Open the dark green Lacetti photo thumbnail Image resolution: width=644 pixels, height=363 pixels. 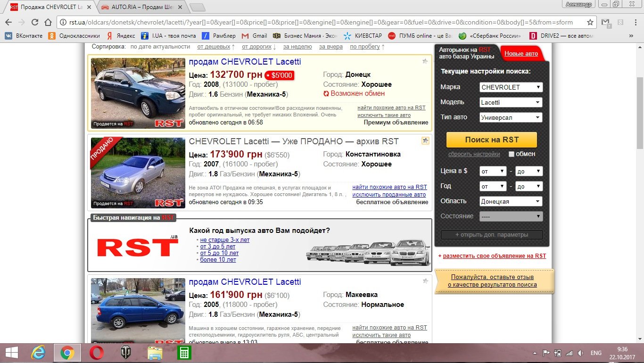138,93
